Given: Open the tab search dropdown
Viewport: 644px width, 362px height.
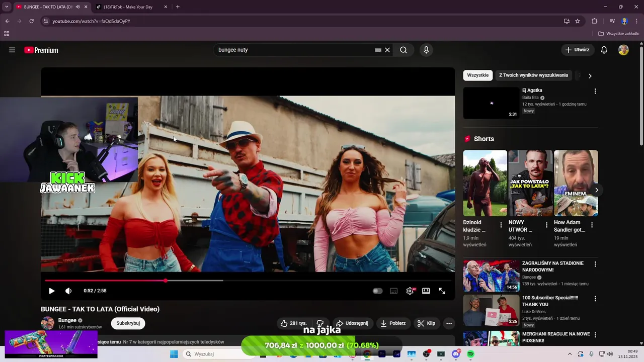Looking at the screenshot, I should pos(7,7).
